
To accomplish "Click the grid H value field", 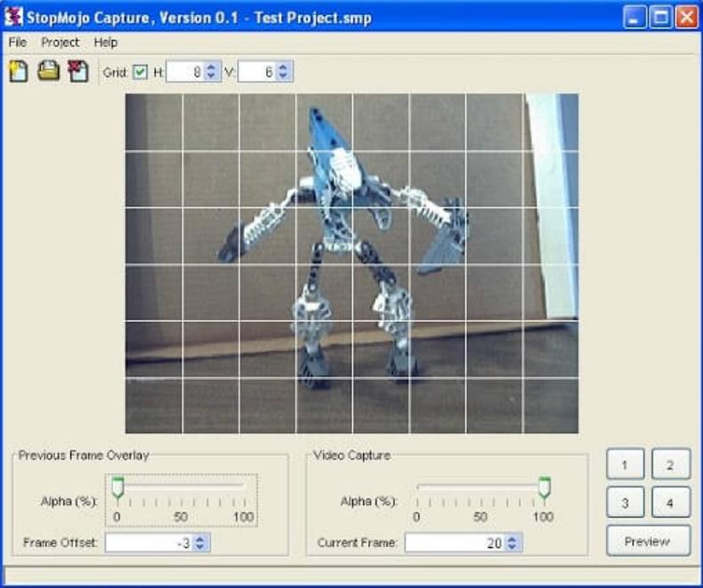I will point(186,72).
